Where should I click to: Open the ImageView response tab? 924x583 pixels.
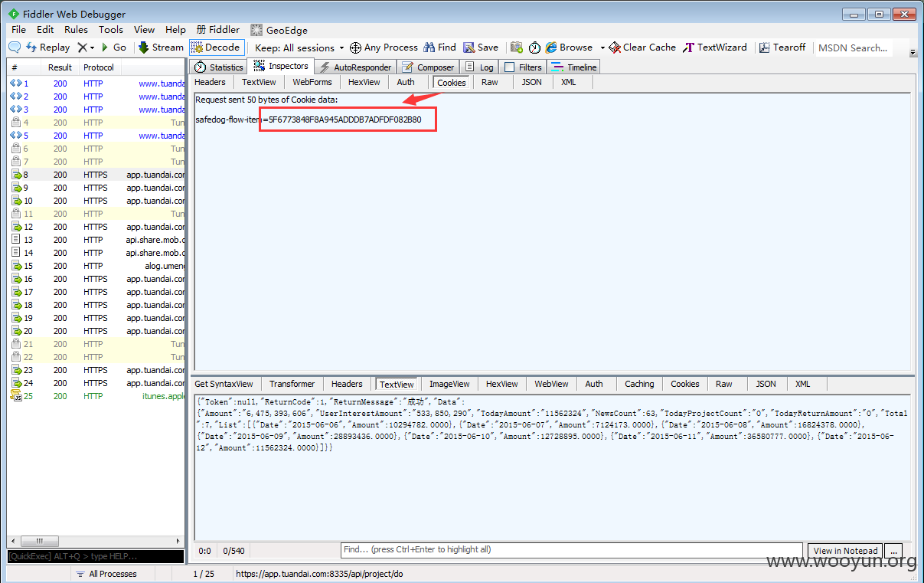[449, 384]
